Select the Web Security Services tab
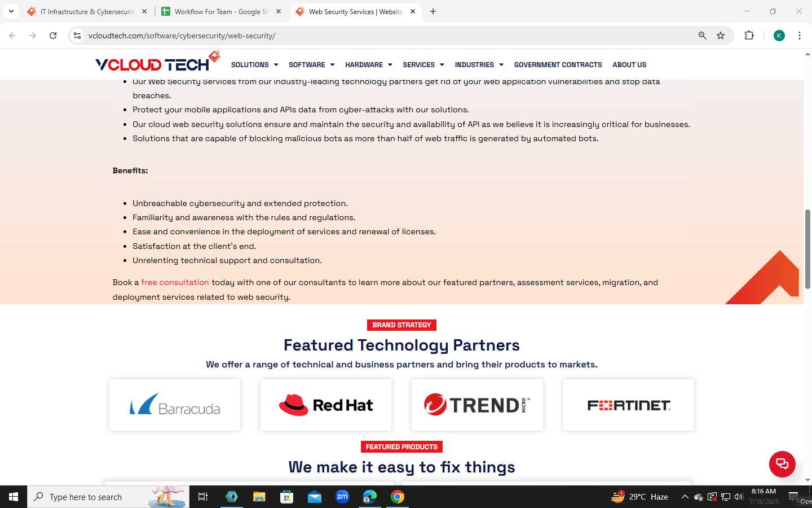Image resolution: width=812 pixels, height=508 pixels. point(355,11)
